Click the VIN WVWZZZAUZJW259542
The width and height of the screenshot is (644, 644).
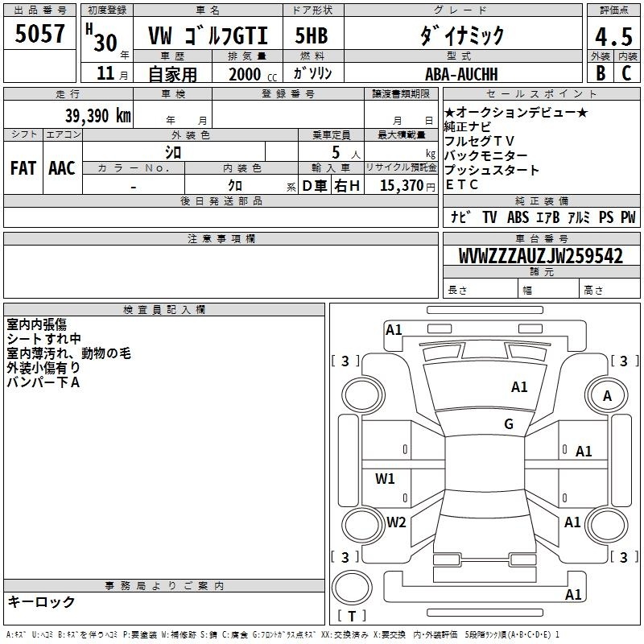tap(540, 256)
